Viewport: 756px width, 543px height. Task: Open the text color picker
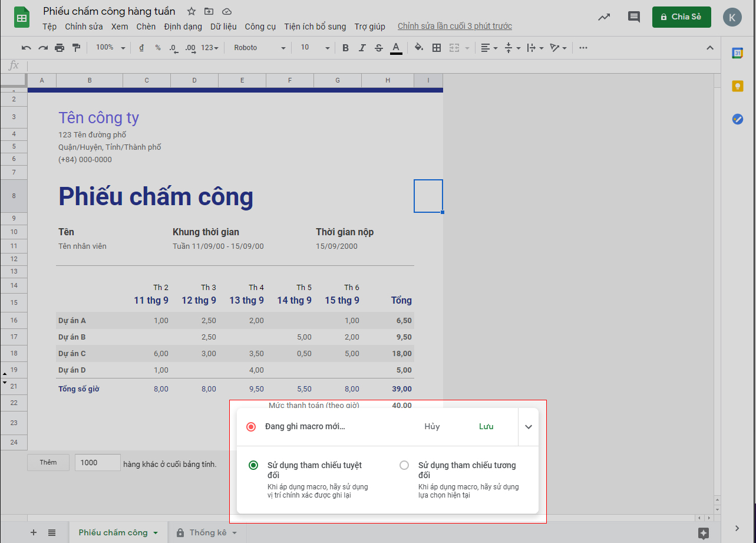(396, 48)
